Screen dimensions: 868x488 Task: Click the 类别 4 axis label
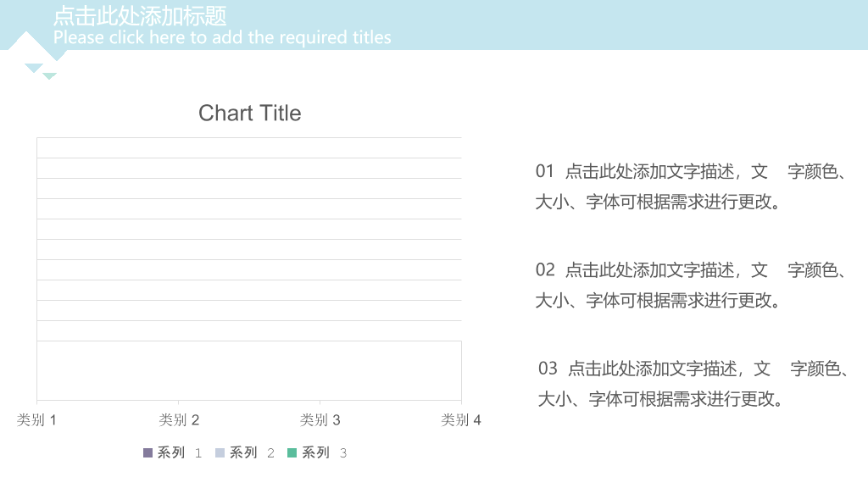tap(461, 420)
